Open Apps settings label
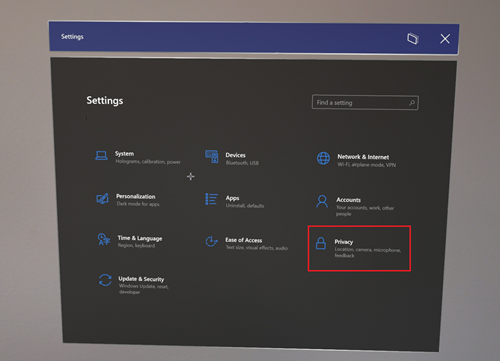Viewport: 500px width, 361px height. coord(232,198)
